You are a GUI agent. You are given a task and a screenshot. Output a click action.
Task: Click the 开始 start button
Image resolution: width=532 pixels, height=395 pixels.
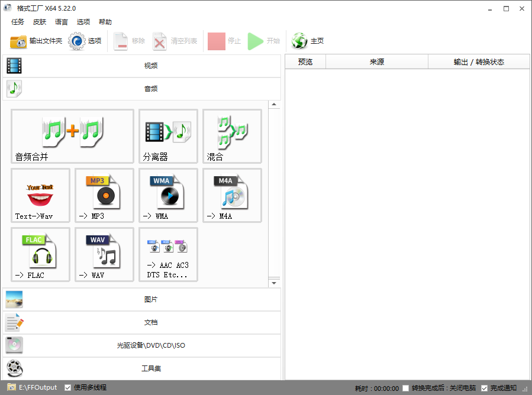263,40
